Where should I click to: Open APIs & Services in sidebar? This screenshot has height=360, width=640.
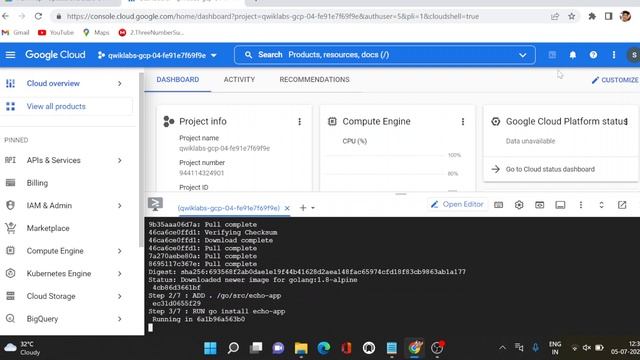pyautogui.click(x=53, y=160)
